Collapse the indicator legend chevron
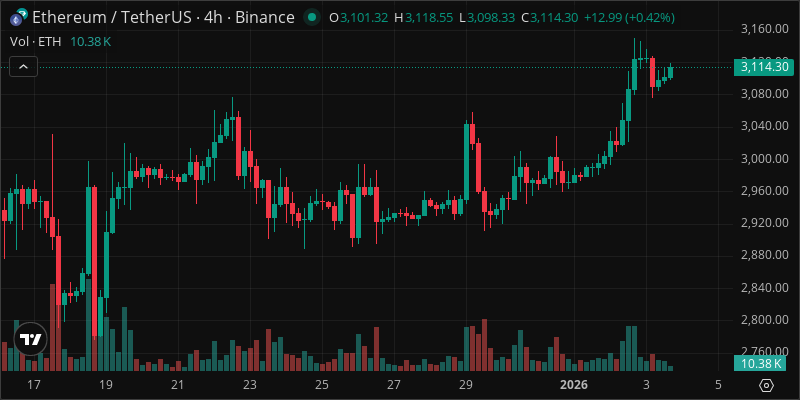Screen dimensions: 800x400 pos(23,66)
